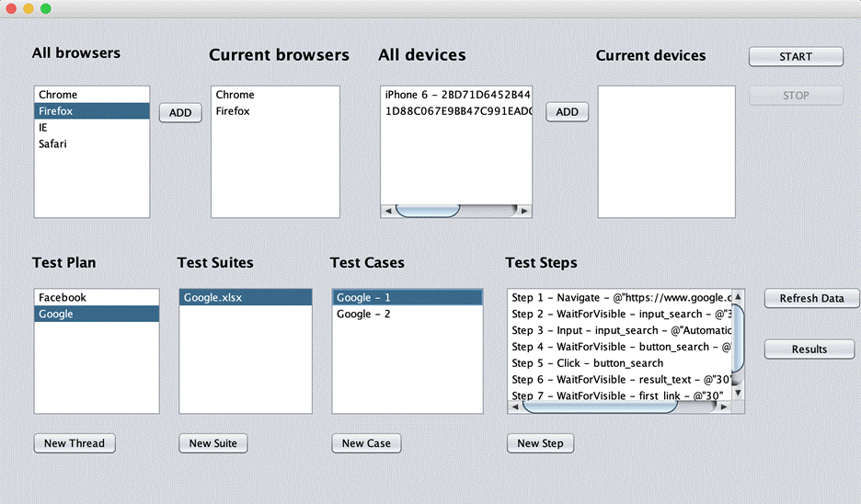861x504 pixels.
Task: Select Google.xlsx test suite
Action: (246, 298)
